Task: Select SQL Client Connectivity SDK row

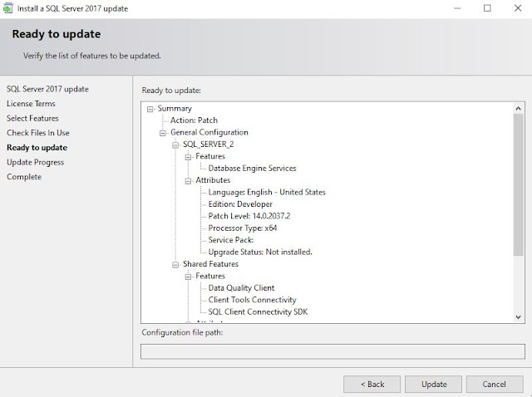Action: click(258, 312)
